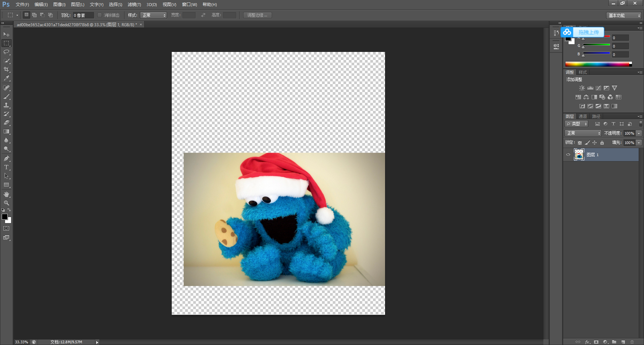Open the 填充 fill slider arrow
Screen dimensions: 644x345
point(639,143)
